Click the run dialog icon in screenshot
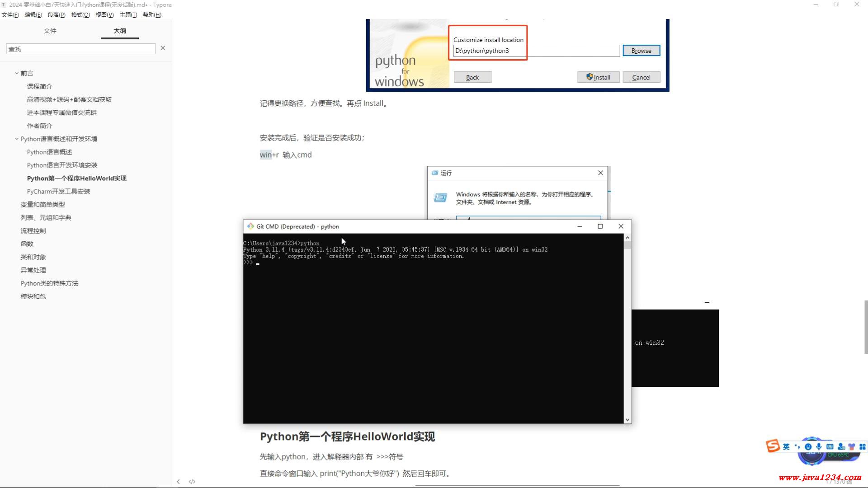Image resolution: width=868 pixels, height=488 pixels. (440, 197)
